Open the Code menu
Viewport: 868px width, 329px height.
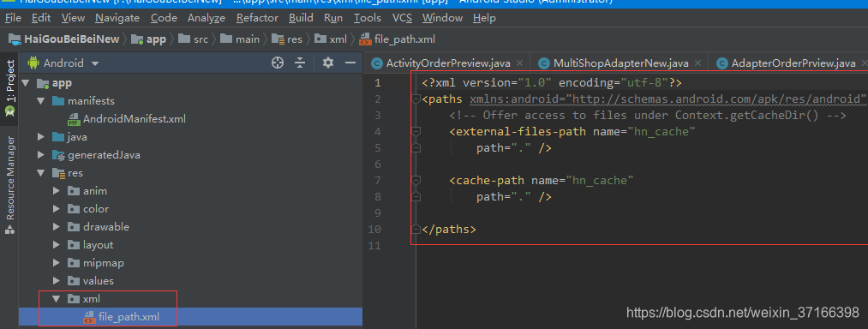click(164, 18)
